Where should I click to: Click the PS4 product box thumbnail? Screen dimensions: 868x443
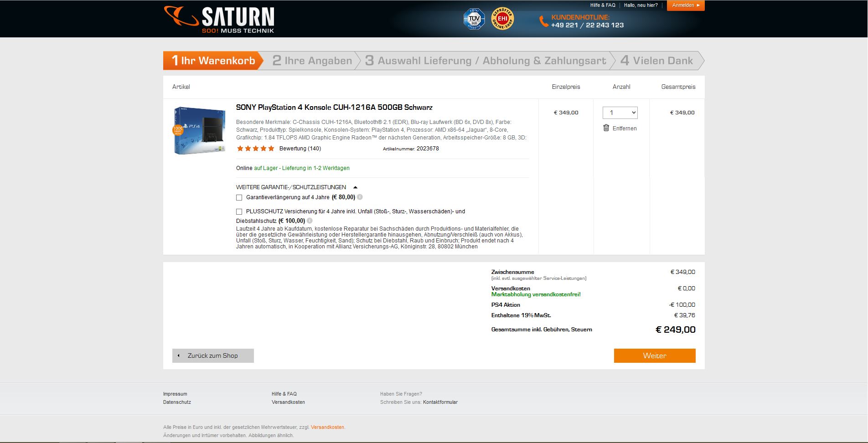pyautogui.click(x=199, y=130)
